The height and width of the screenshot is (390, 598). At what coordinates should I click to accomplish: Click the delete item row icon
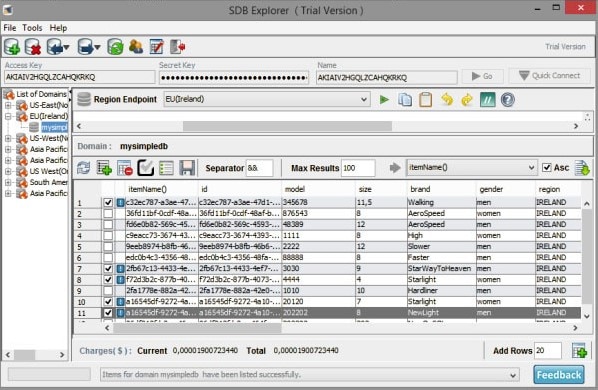coord(125,168)
